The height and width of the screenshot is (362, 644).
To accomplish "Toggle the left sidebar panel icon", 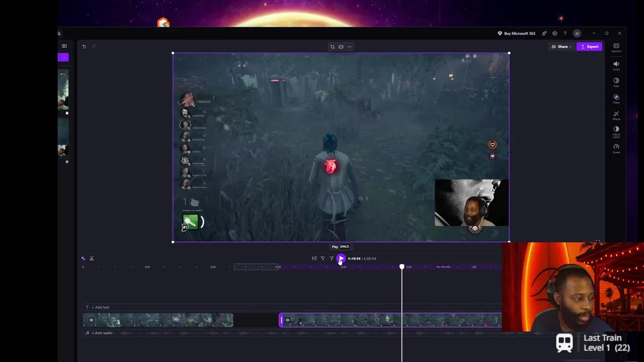I will click(x=64, y=46).
